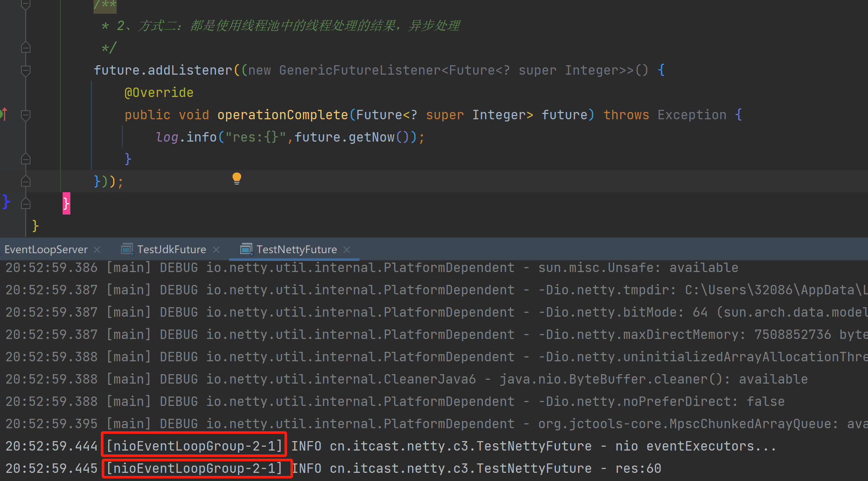Click the @Override annotation
868x481 pixels.
coord(159,93)
